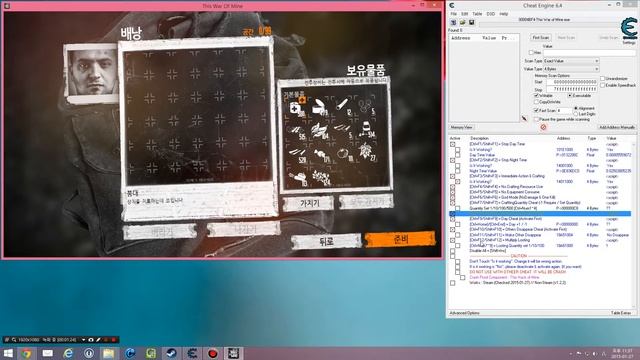The width and height of the screenshot is (640, 360).
Task: Open Steam from the taskbar
Action: pos(171,353)
